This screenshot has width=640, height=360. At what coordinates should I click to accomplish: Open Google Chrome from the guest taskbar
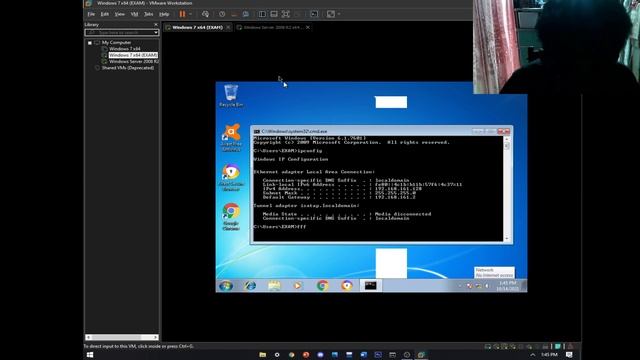click(x=322, y=285)
